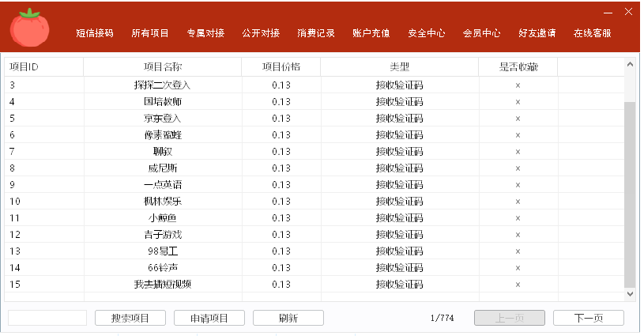Viewport: 644px width, 336px height.
Task: Click the vertical scrollbar thumb
Action: coord(630,194)
